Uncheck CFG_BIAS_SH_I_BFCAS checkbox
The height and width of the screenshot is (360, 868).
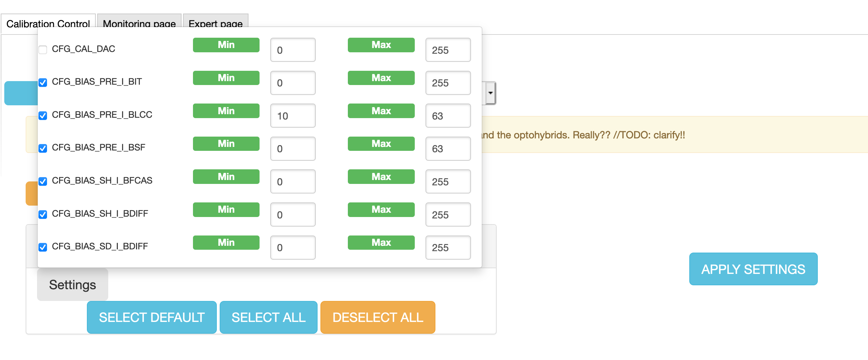43,181
